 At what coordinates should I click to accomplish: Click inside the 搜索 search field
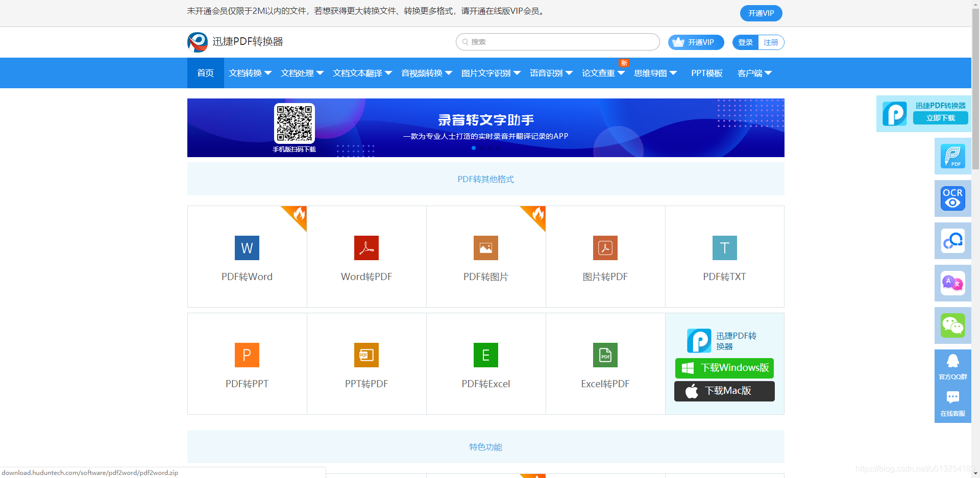tap(557, 42)
